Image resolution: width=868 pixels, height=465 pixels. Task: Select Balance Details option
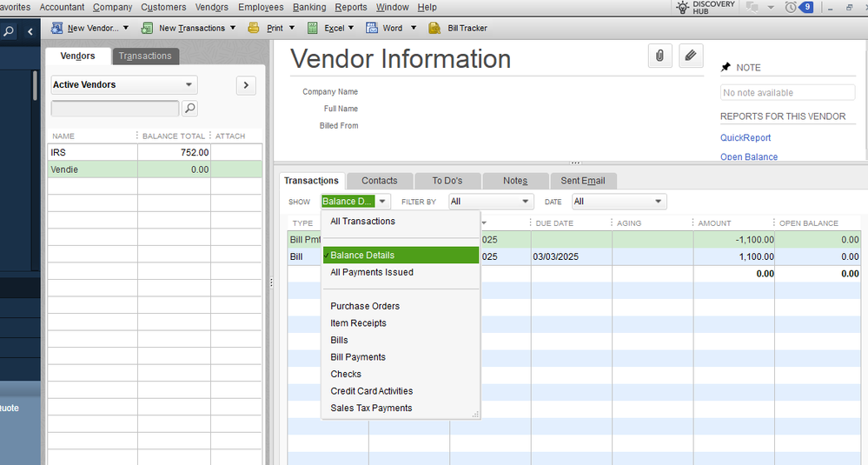coord(401,256)
